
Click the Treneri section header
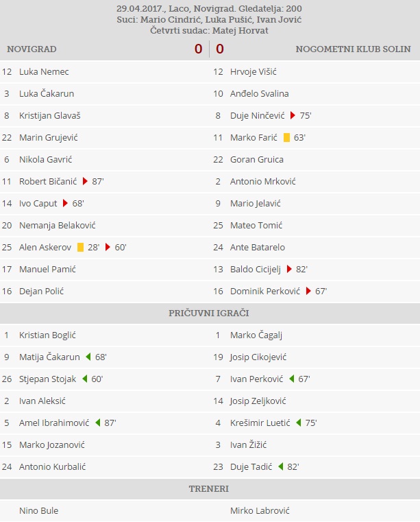coord(209,488)
